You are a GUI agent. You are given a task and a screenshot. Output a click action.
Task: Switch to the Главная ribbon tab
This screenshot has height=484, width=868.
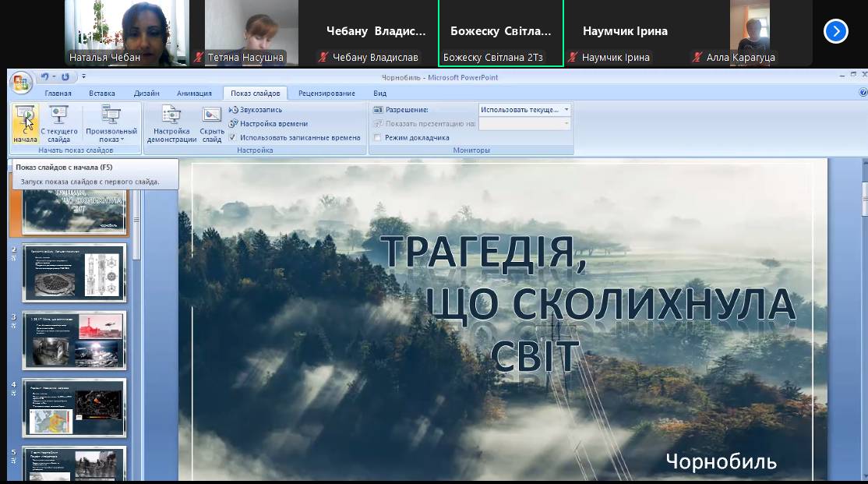(58, 93)
